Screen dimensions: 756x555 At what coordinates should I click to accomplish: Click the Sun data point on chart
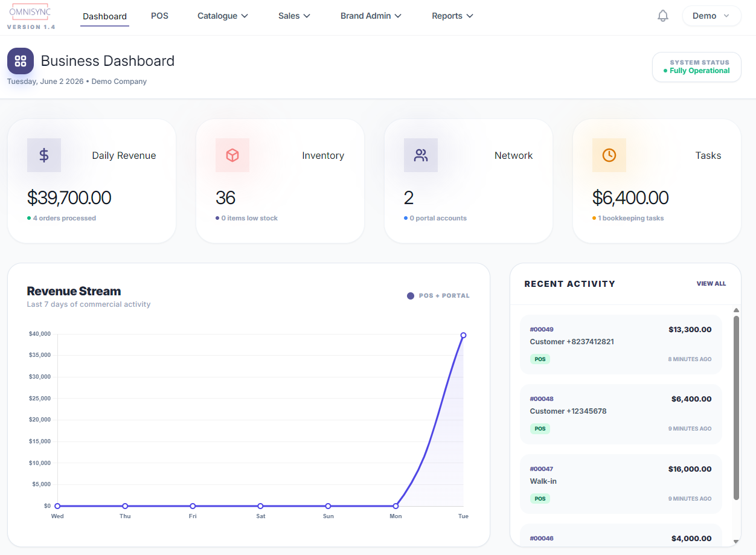[328, 506]
